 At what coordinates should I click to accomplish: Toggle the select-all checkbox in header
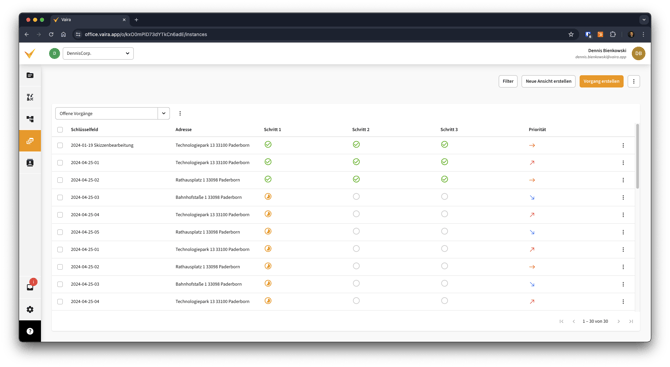60,129
